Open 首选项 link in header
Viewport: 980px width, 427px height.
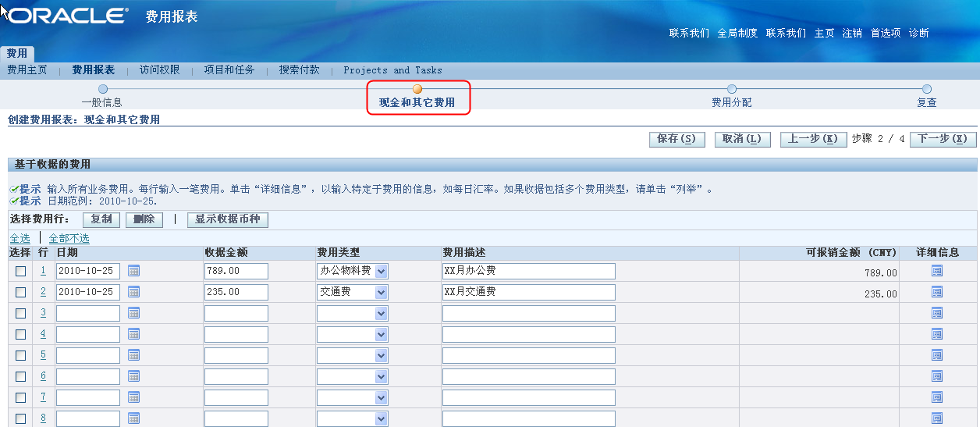tap(886, 33)
